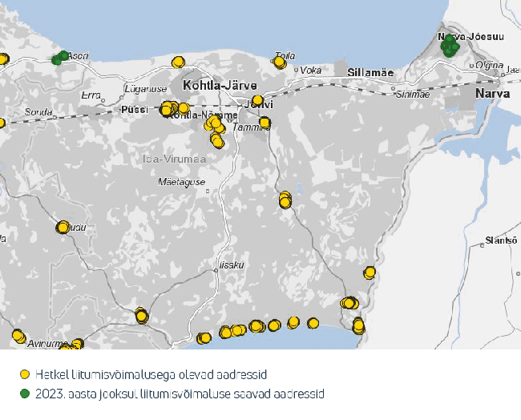Select the green marker beside Aseri

point(59,58)
